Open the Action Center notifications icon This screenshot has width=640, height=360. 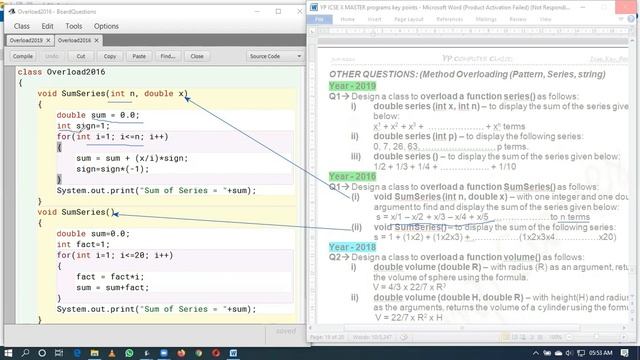pyautogui.click(x=625, y=353)
